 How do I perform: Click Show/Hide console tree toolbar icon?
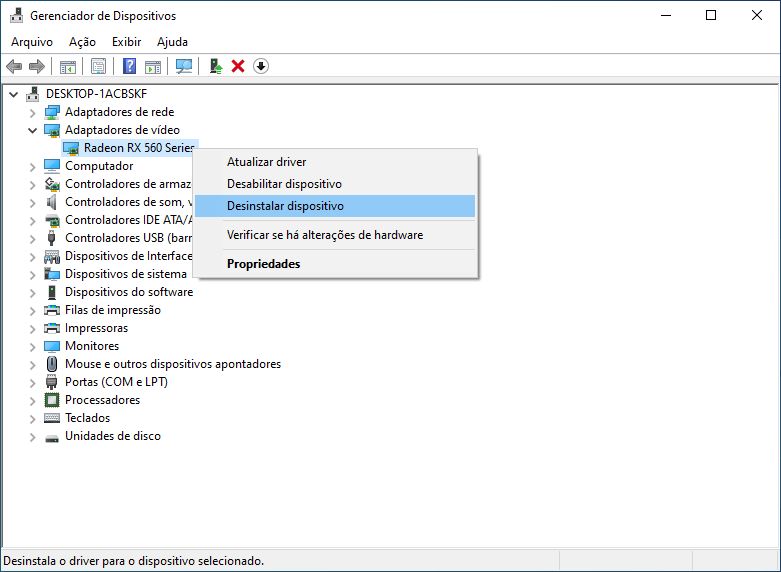pos(68,66)
